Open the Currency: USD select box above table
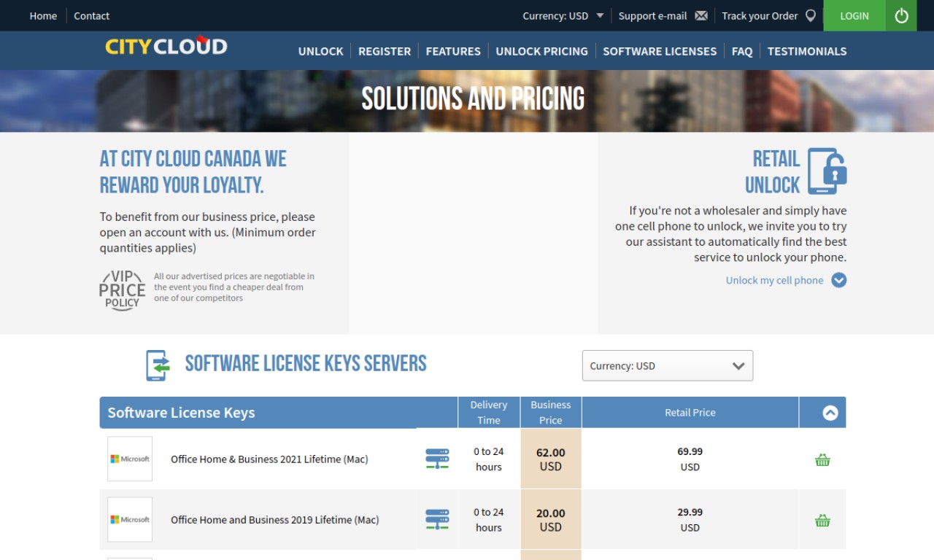This screenshot has width=934, height=560. point(668,365)
